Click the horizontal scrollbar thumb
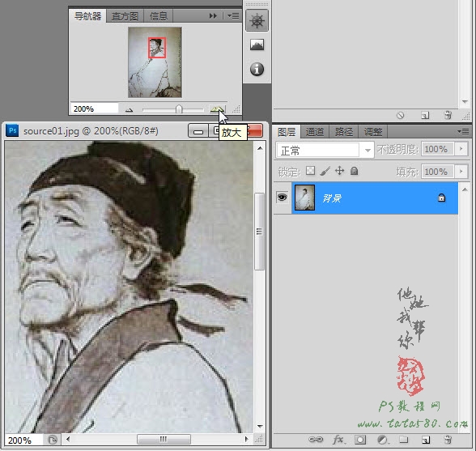Viewport: 476px width, 451px height. pyautogui.click(x=164, y=439)
